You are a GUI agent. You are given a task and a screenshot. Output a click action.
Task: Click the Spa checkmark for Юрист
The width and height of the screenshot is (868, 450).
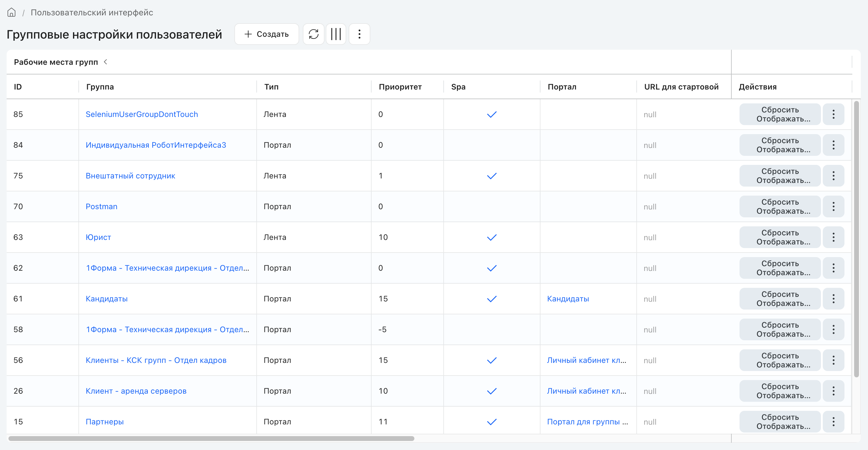[x=492, y=238]
